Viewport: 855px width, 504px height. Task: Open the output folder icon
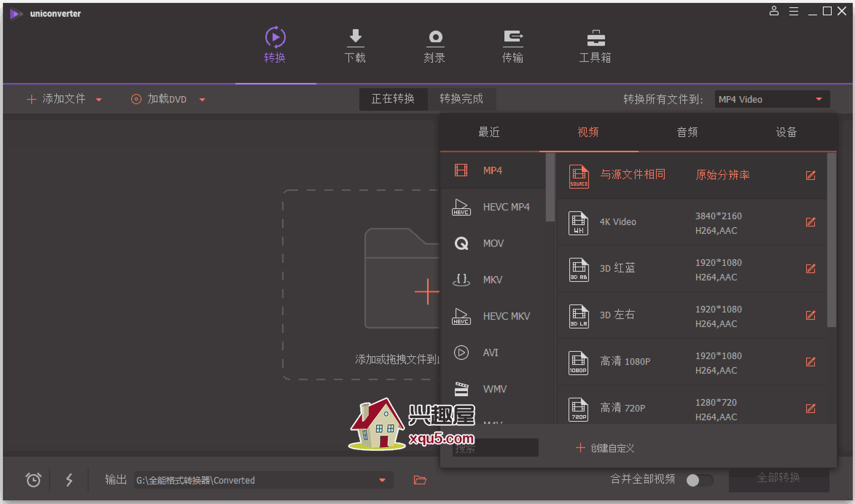(x=420, y=480)
